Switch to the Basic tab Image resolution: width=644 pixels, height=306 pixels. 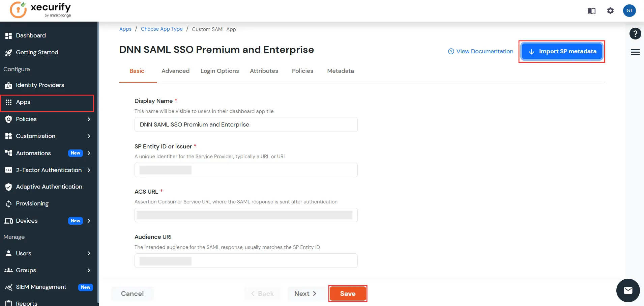137,71
